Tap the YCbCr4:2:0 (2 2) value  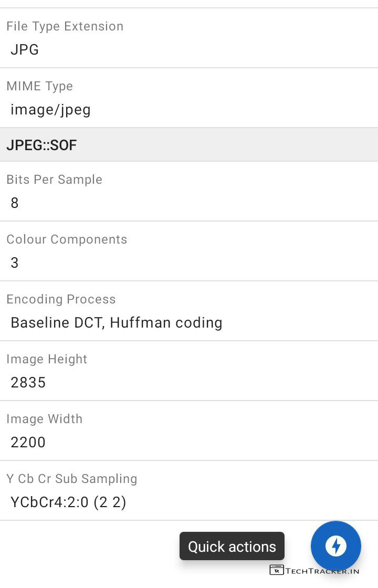click(x=68, y=502)
